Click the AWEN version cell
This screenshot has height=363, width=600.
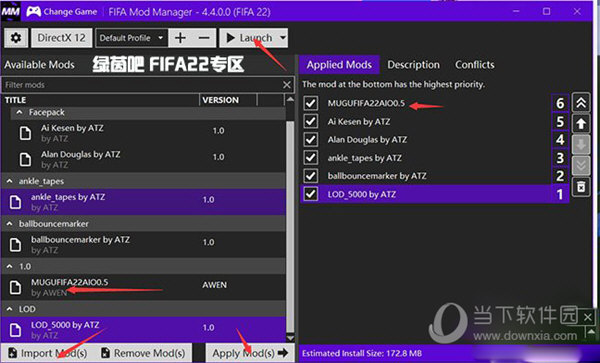point(214,285)
